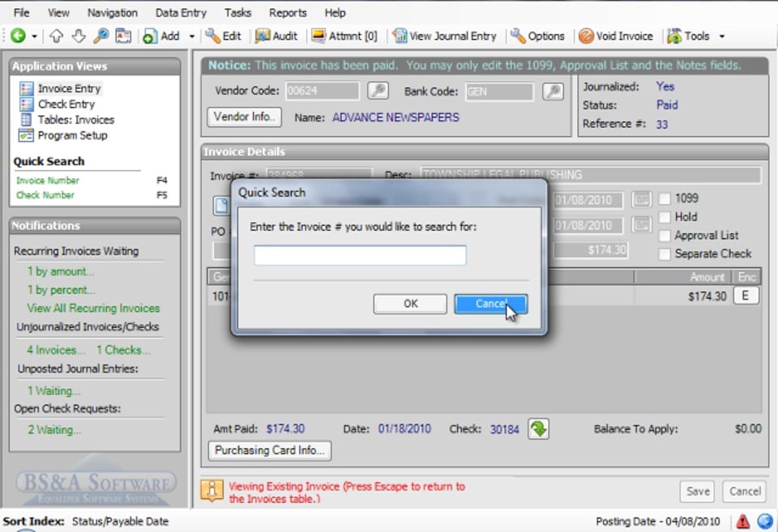Viewport: 778px width, 532px height.
Task: Click bottom-right Cancel button
Action: [744, 492]
